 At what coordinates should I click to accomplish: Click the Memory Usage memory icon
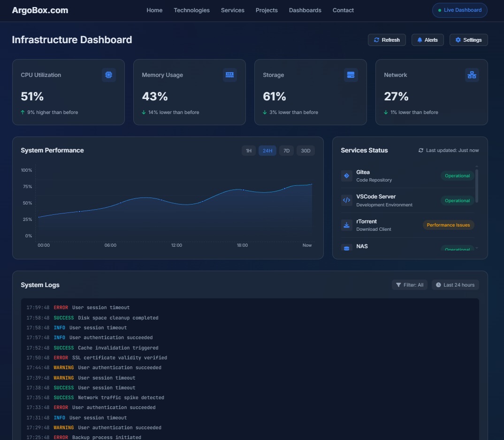point(229,75)
